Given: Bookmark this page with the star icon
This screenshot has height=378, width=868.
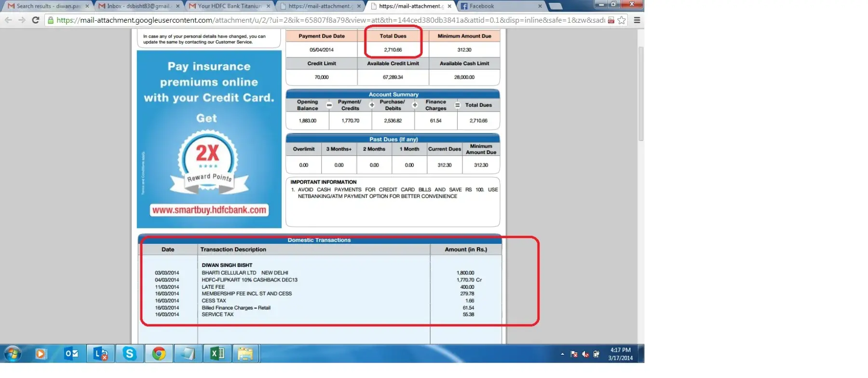Looking at the screenshot, I should click(x=622, y=20).
